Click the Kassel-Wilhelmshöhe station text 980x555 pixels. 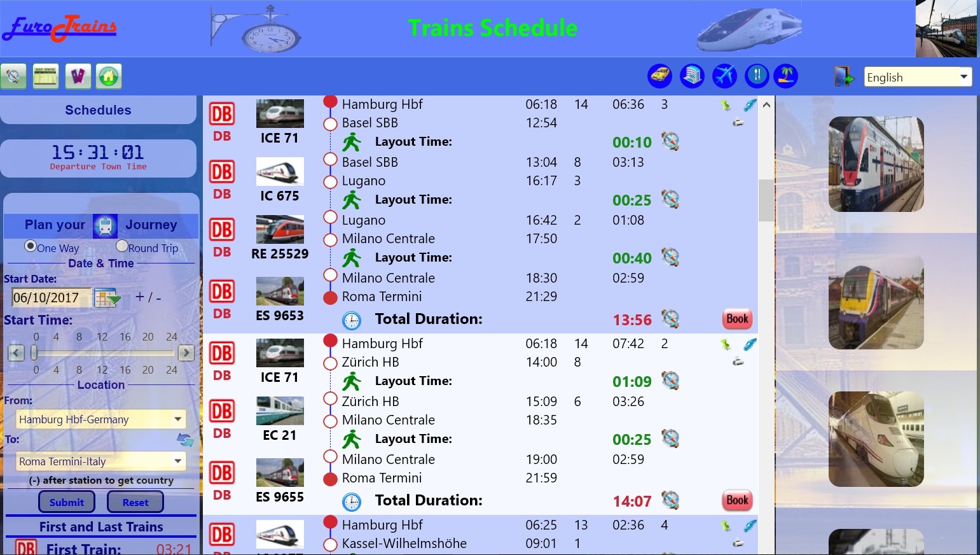404,544
